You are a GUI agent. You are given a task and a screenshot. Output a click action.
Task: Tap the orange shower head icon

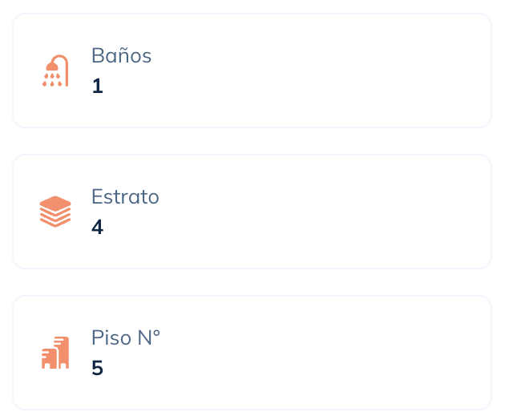pyautogui.click(x=55, y=71)
